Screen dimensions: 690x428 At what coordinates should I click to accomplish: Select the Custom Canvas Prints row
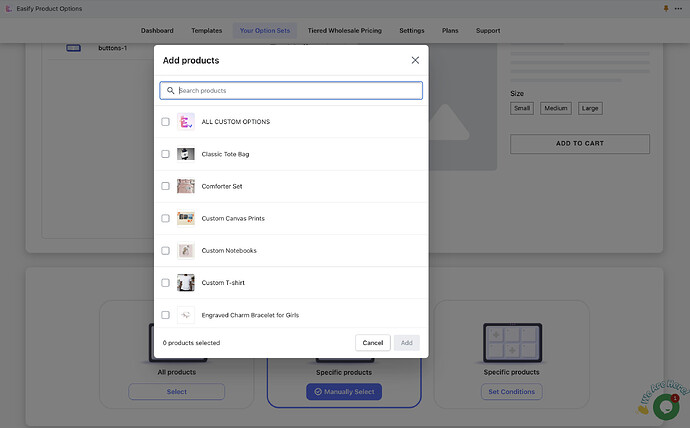(x=291, y=218)
